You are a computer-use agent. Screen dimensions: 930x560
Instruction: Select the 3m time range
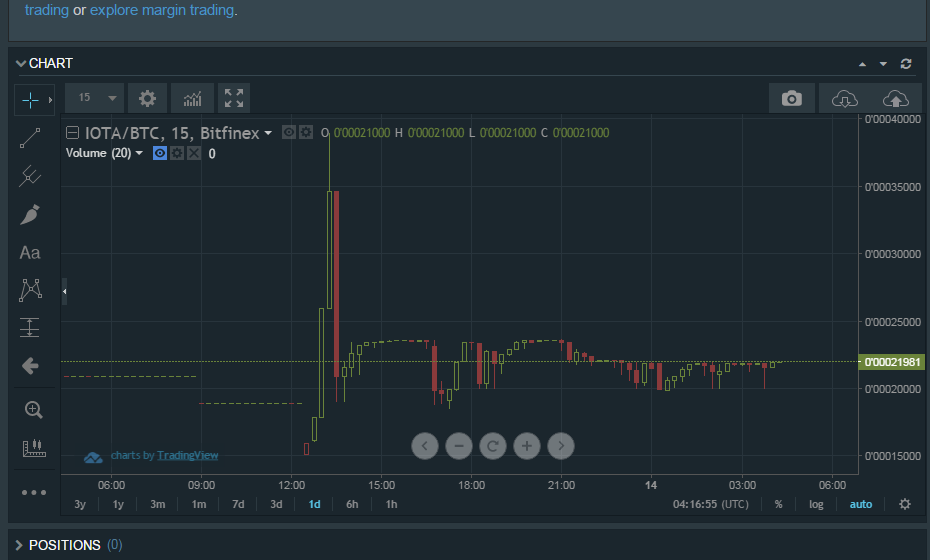point(158,504)
